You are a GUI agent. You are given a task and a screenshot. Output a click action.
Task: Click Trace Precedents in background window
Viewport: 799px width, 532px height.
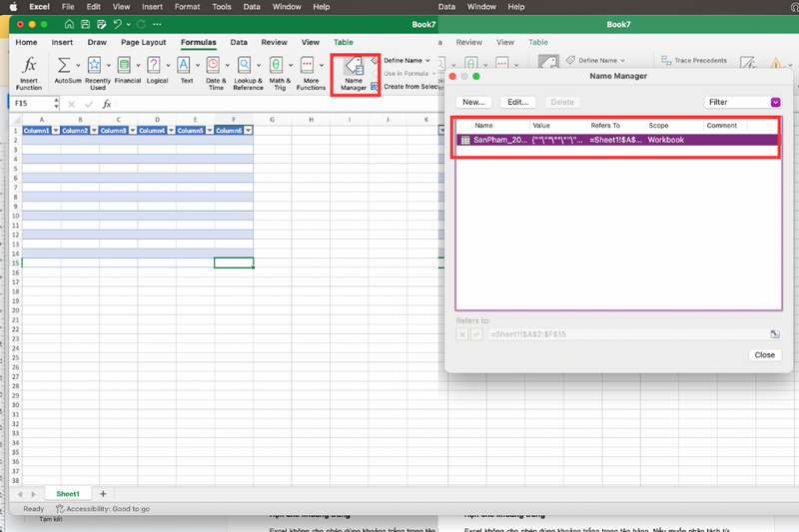pos(694,60)
